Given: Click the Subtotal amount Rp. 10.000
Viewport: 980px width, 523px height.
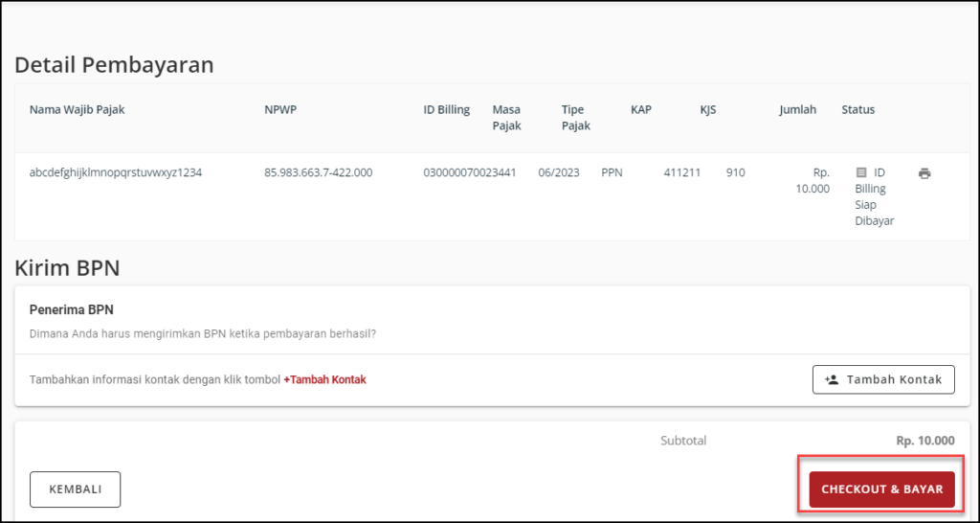Looking at the screenshot, I should [x=925, y=441].
